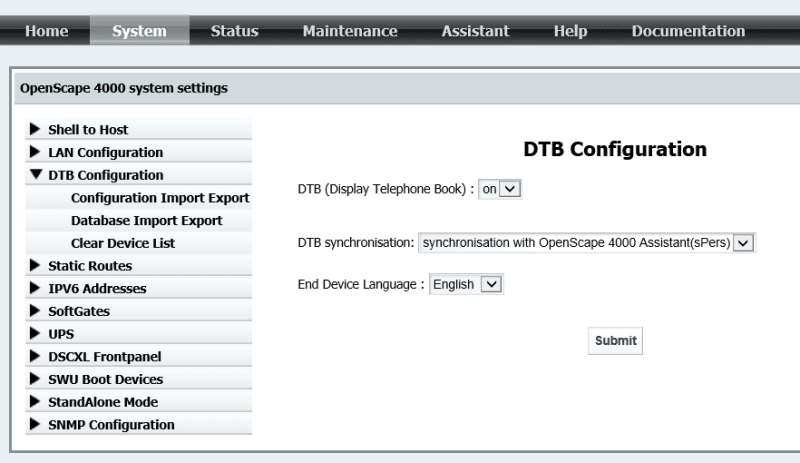The width and height of the screenshot is (800, 463).
Task: Expand the Static Routes arrow
Action: (x=35, y=265)
